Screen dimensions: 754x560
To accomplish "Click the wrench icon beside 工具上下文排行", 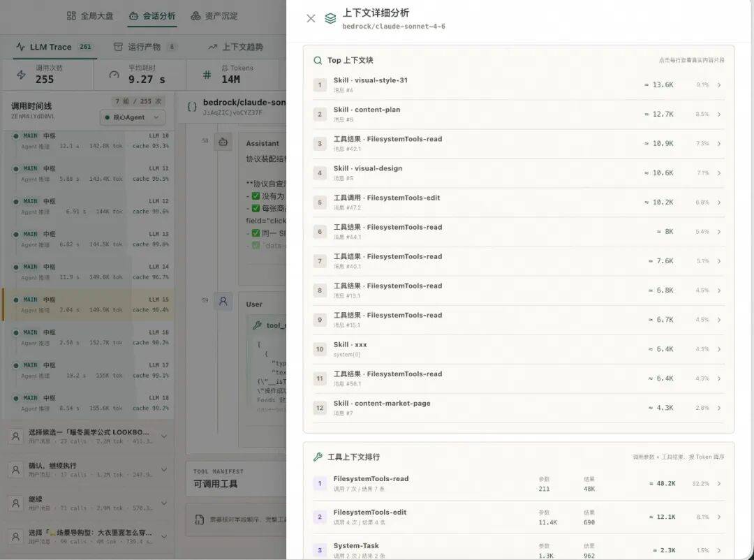I will coord(318,457).
